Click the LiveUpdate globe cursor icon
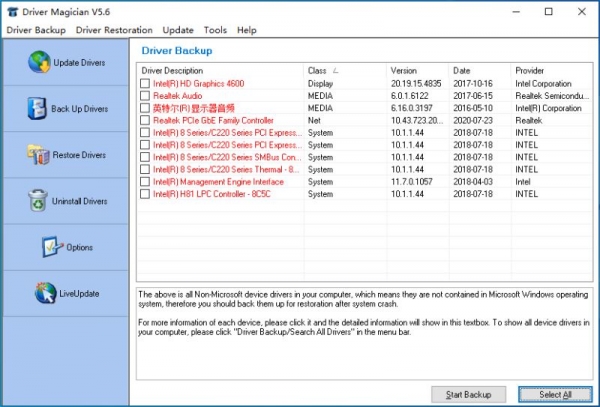 point(46,293)
